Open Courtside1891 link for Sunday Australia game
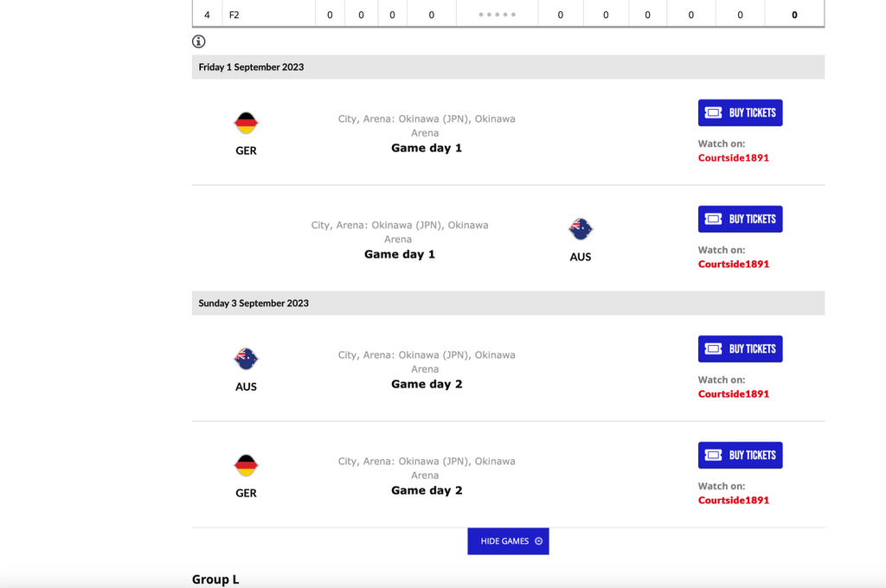 733,394
